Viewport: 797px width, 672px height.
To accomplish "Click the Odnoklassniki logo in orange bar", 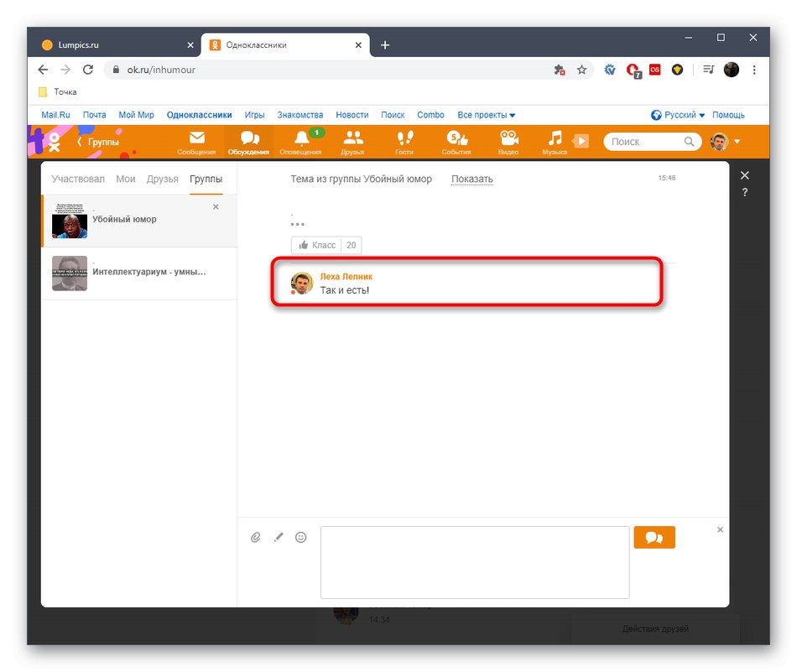I will click(55, 143).
